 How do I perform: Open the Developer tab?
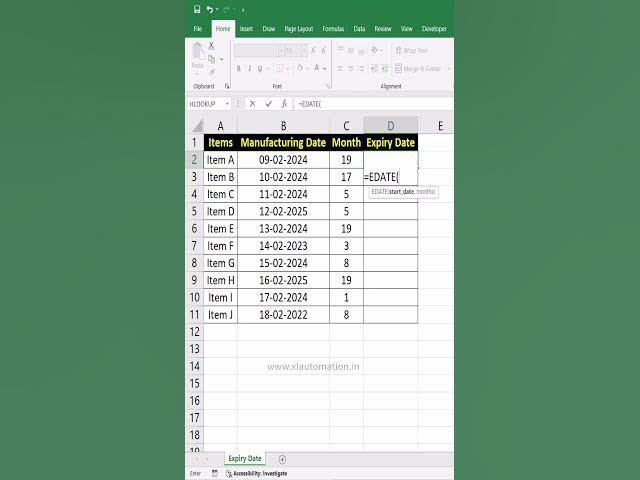pyautogui.click(x=434, y=29)
